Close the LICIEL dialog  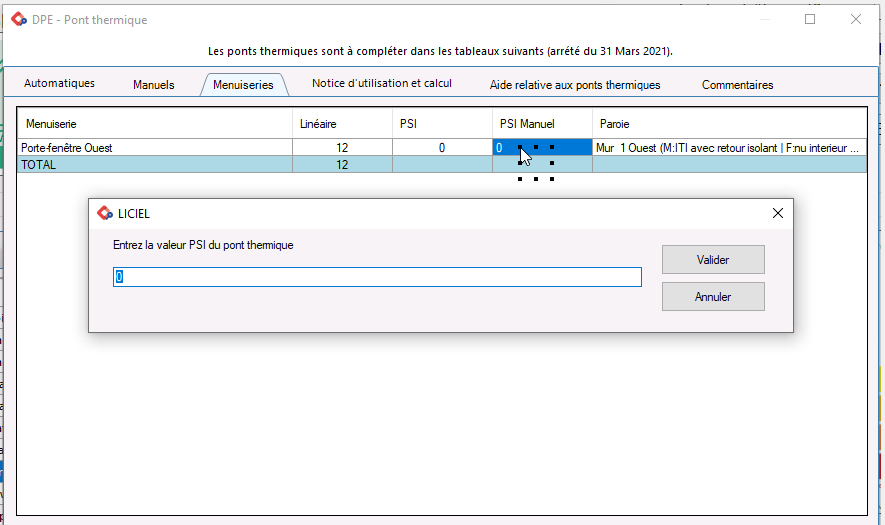(x=778, y=213)
